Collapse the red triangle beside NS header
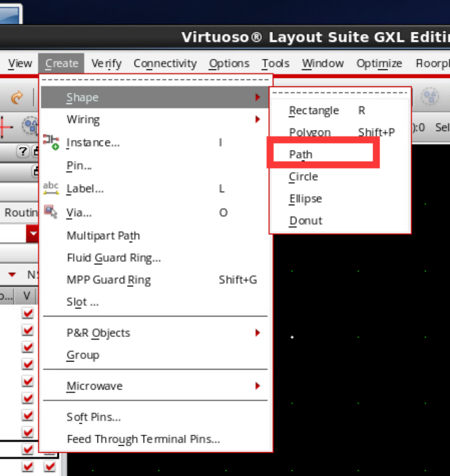Viewport: 450px width, 476px height. [12, 275]
